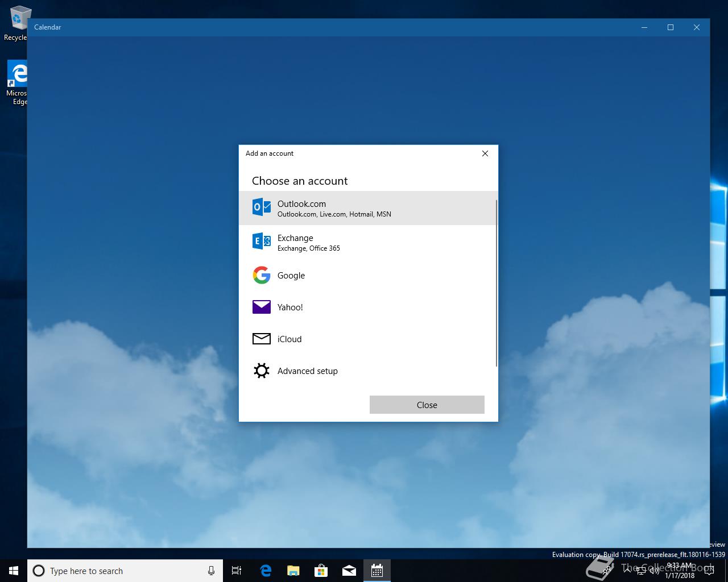Click the 'Type here to search' box

pos(125,571)
